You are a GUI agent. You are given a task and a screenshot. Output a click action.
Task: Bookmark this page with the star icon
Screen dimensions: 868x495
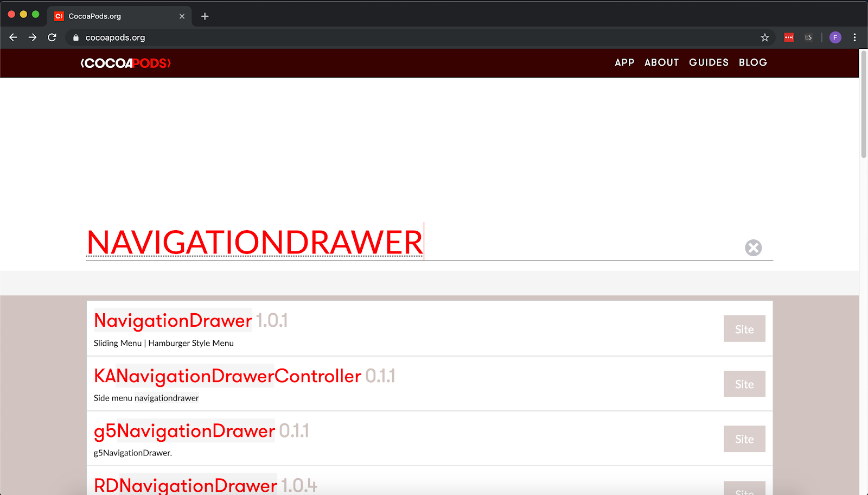(x=765, y=37)
